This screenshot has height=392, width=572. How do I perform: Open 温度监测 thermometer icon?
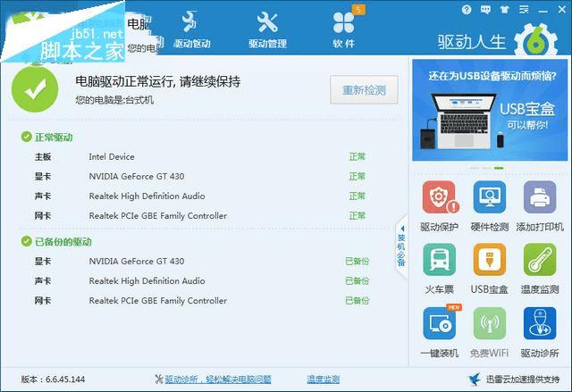point(540,260)
